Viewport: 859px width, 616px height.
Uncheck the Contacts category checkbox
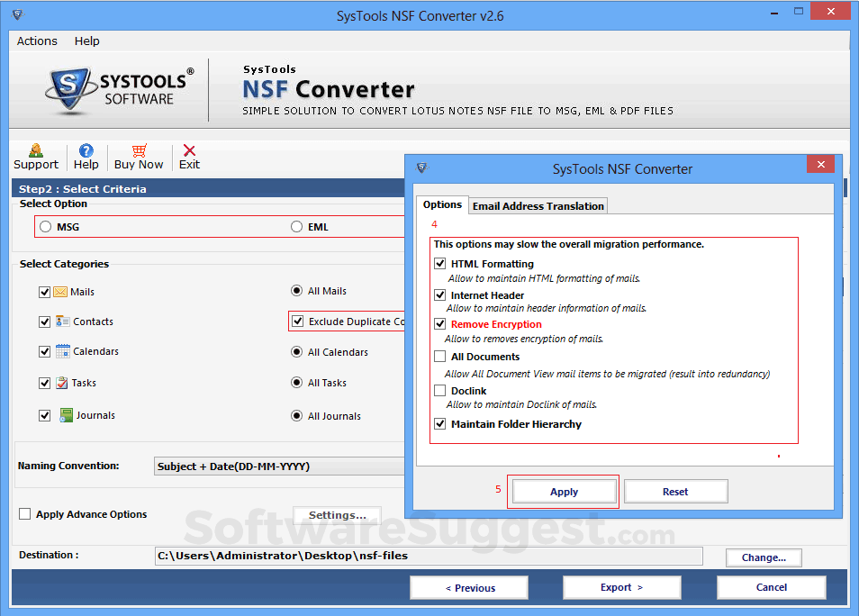45,322
